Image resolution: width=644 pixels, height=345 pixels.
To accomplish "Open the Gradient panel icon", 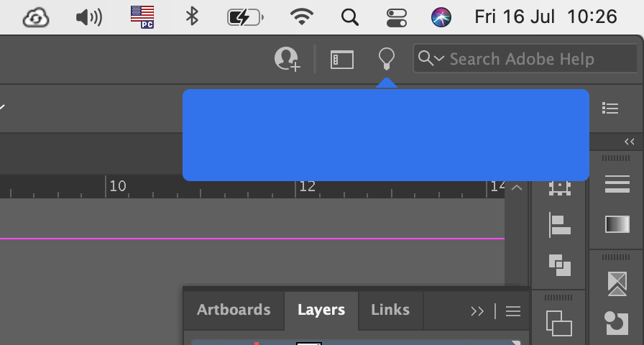I will (617, 225).
